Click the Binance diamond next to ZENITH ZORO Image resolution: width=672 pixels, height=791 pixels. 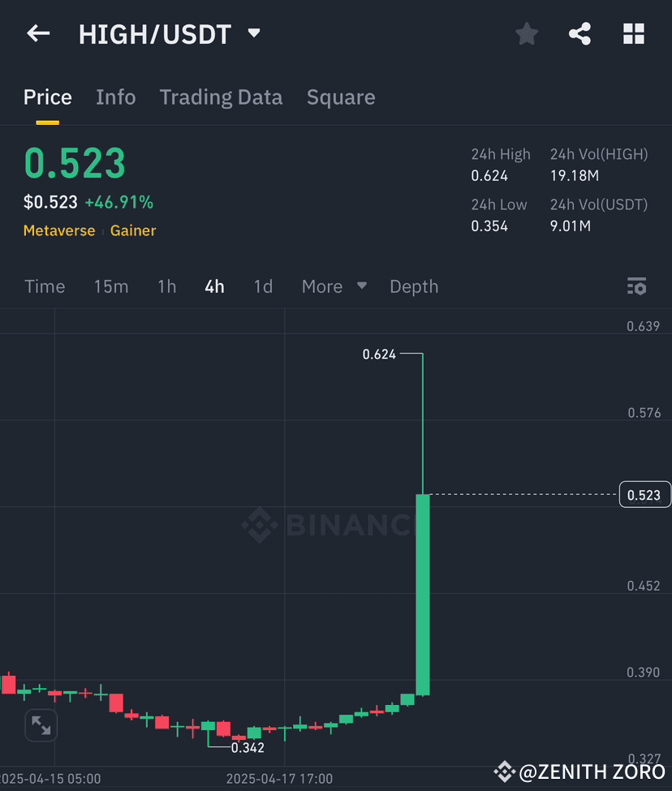pyautogui.click(x=506, y=772)
